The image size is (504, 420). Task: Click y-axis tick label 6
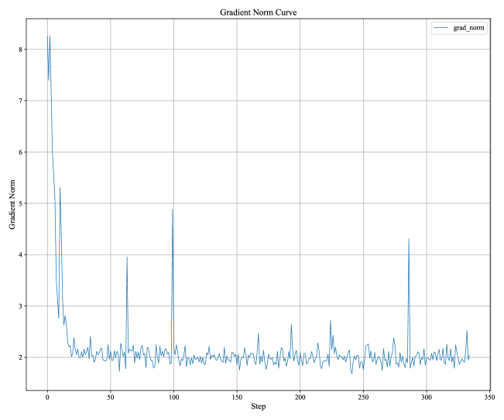tap(21, 152)
